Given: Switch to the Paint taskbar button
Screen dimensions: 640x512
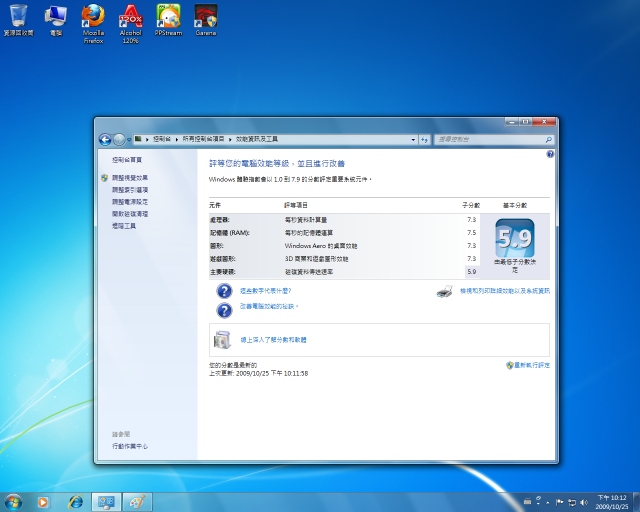Looking at the screenshot, I should coord(137,502).
